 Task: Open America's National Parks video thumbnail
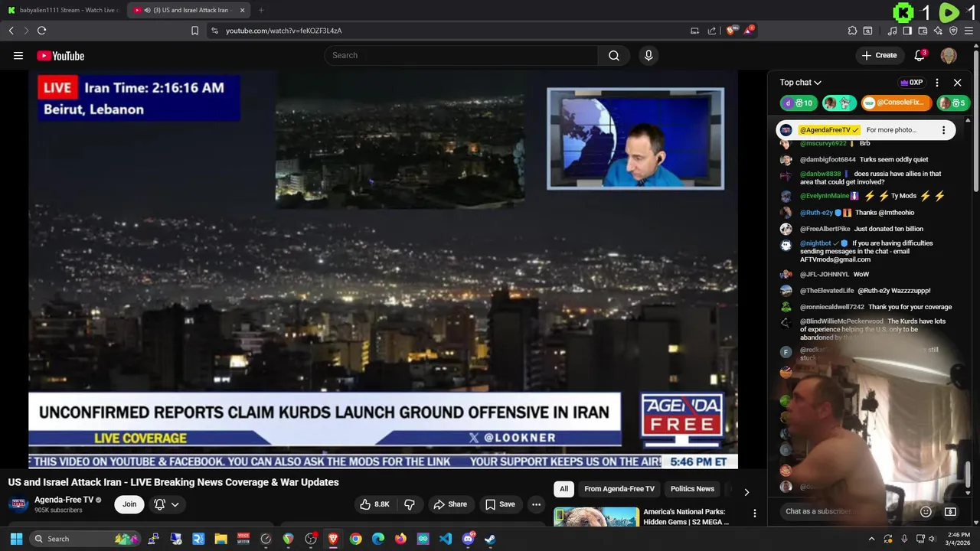tap(596, 517)
